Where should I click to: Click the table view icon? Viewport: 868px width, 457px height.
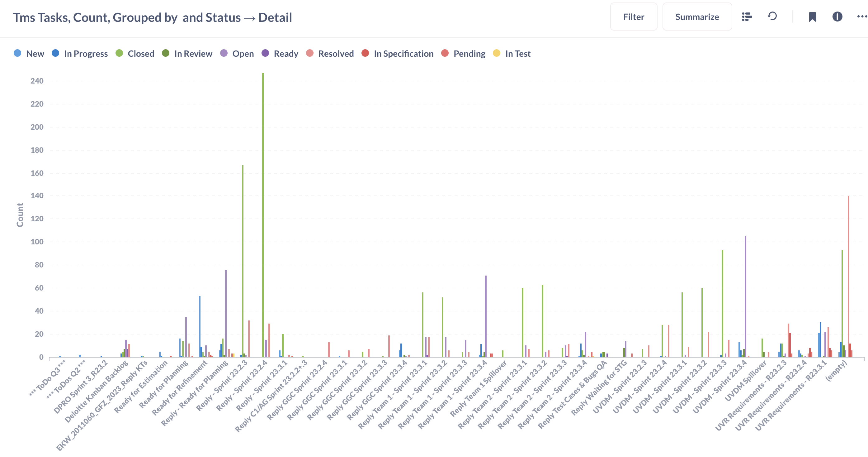746,17
